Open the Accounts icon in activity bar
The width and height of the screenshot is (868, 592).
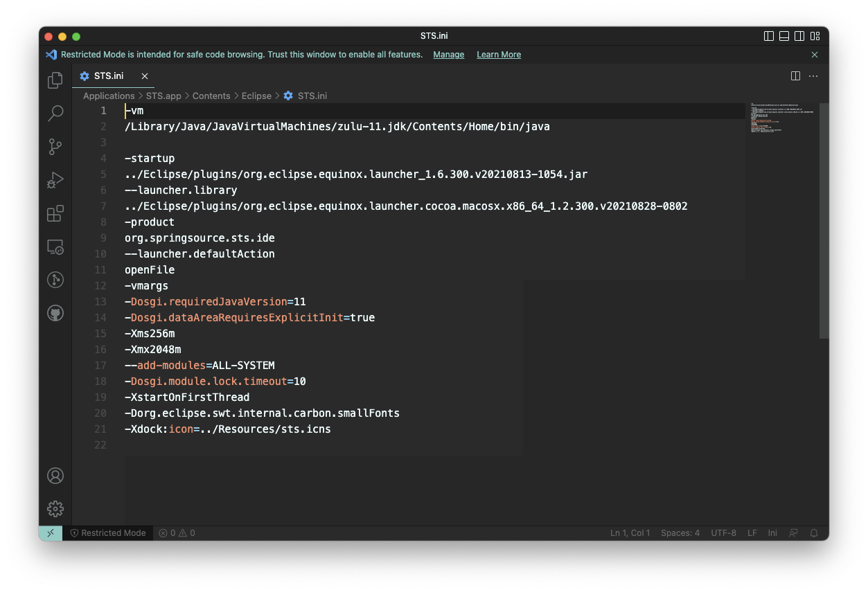click(55, 476)
